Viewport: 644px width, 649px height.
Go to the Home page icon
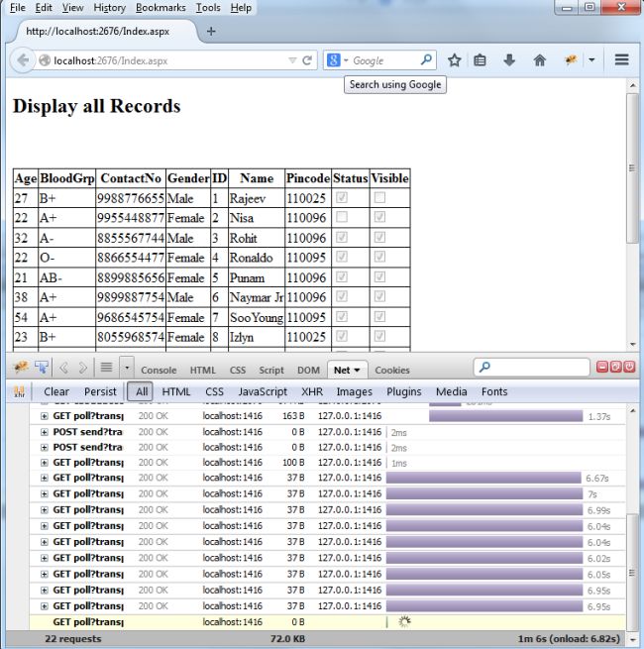tap(540, 60)
